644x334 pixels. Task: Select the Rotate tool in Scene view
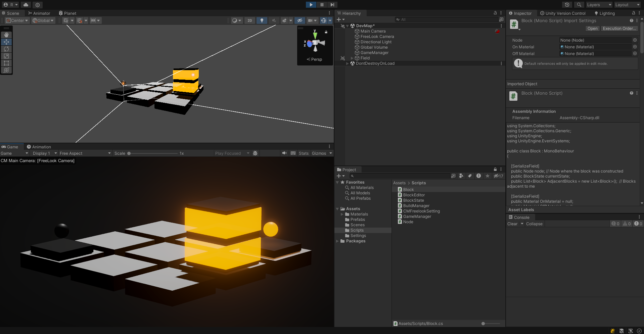(6, 49)
